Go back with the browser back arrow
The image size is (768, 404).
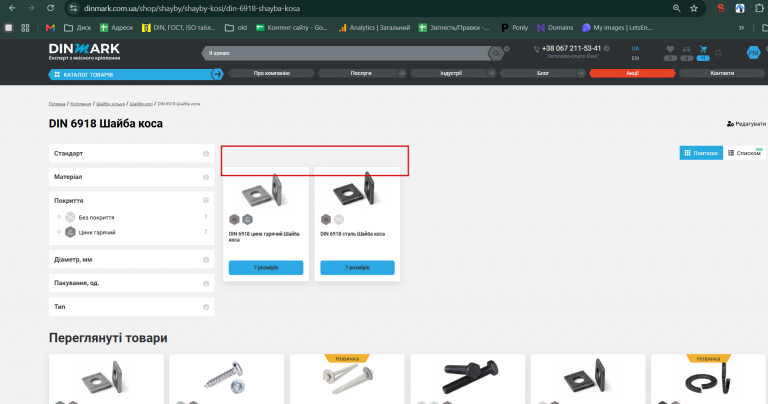12,8
